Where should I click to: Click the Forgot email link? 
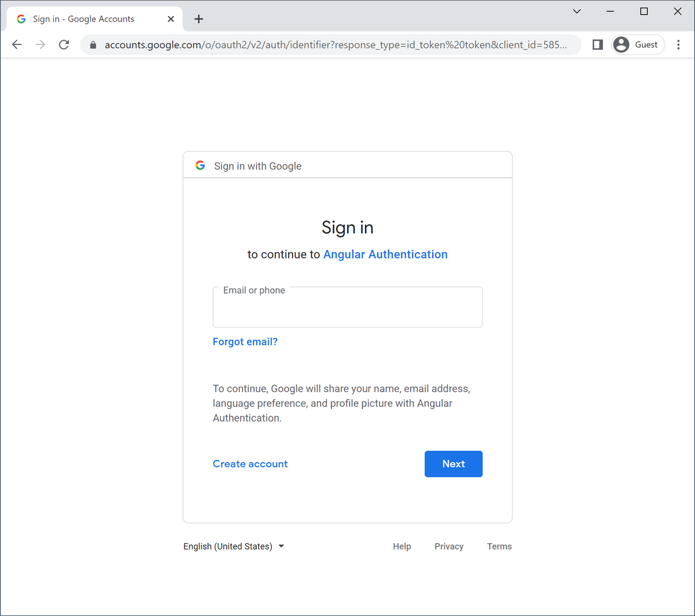[245, 342]
